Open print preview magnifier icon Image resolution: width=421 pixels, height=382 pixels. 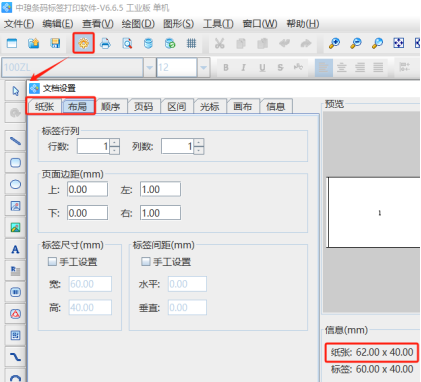coord(127,43)
